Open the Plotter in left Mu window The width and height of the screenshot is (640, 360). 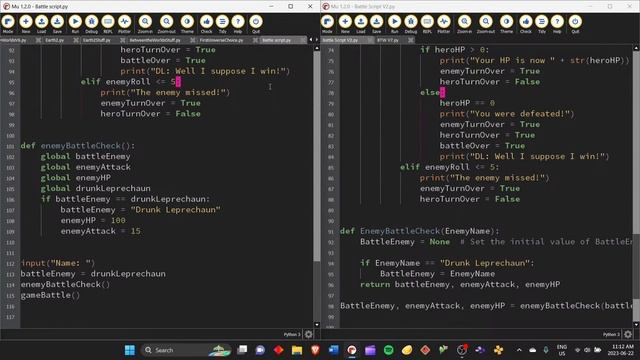click(124, 24)
